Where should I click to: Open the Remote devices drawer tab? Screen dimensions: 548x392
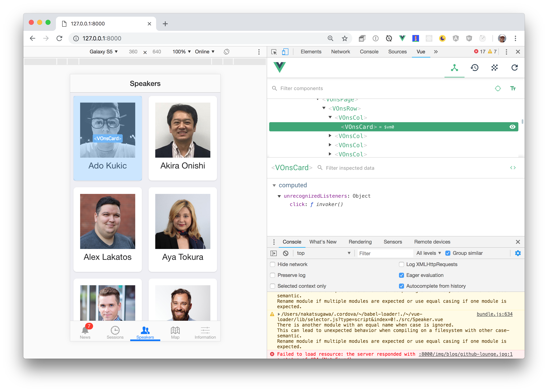pyautogui.click(x=432, y=242)
